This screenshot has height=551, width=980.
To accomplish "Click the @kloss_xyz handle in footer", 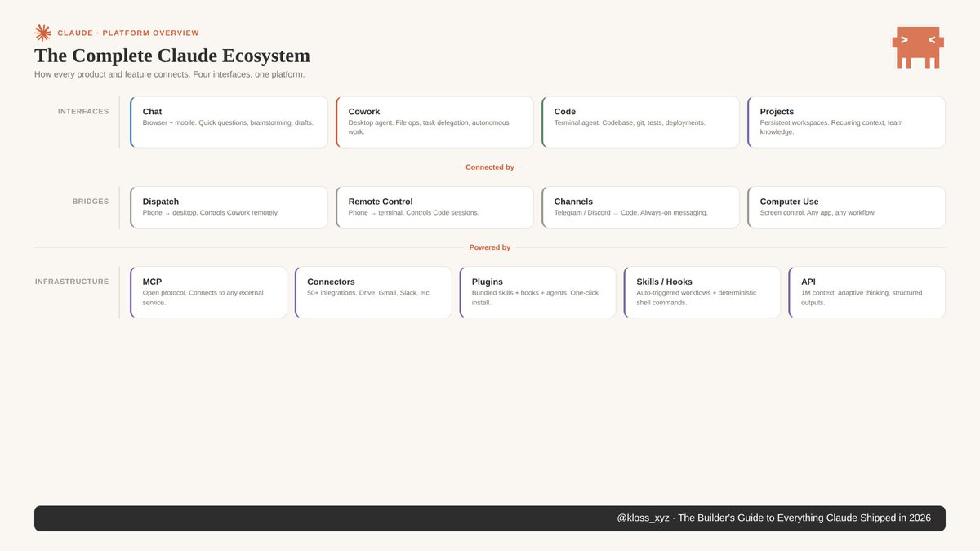I will tap(643, 518).
